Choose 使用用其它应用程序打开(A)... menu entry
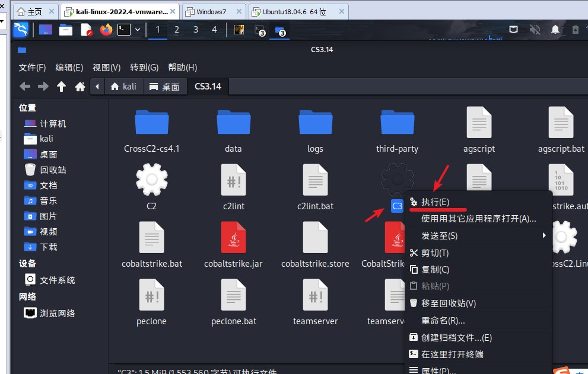The height and width of the screenshot is (374, 588). pos(478,219)
